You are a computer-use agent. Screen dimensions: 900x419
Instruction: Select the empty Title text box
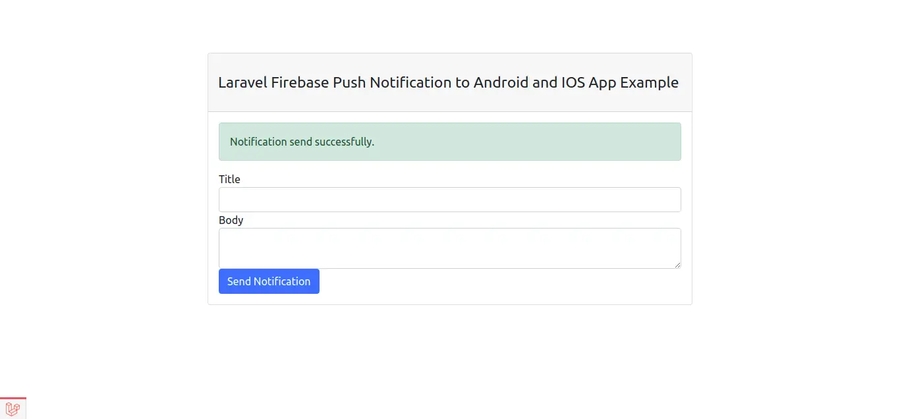(449, 199)
